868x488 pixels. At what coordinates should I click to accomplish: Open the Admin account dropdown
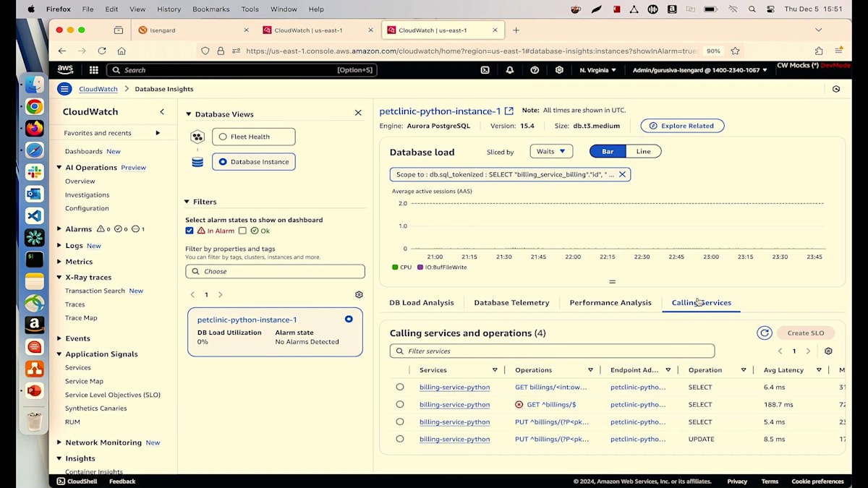click(x=699, y=70)
